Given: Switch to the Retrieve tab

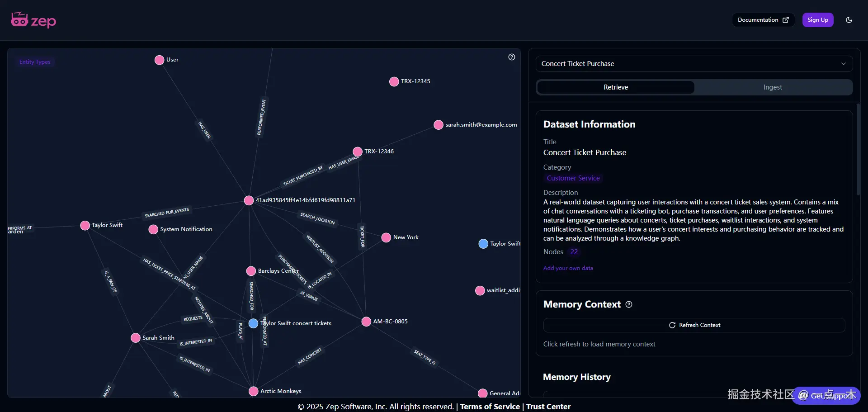Looking at the screenshot, I should coord(616,87).
